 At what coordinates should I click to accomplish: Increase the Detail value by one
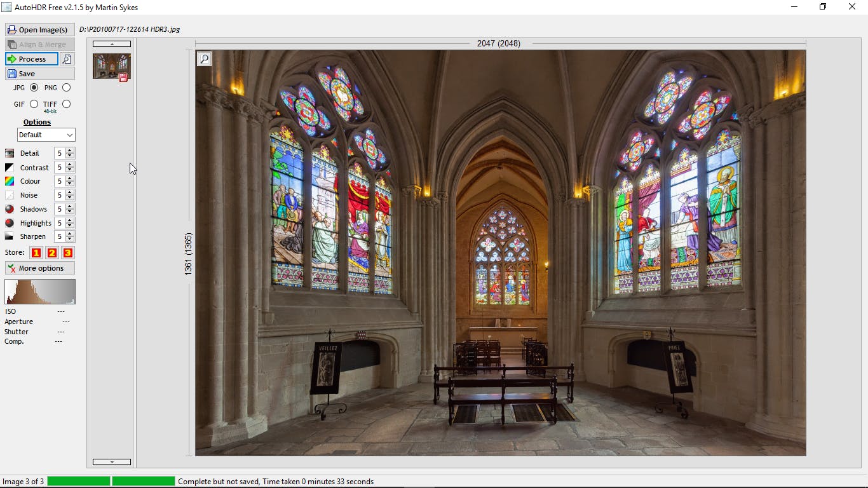click(70, 151)
